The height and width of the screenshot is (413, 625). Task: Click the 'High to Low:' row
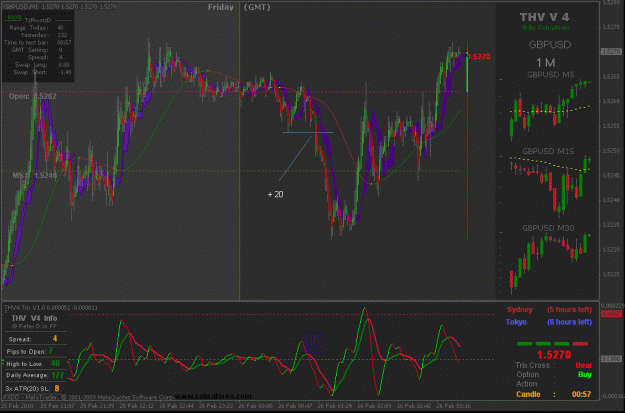pos(33,364)
